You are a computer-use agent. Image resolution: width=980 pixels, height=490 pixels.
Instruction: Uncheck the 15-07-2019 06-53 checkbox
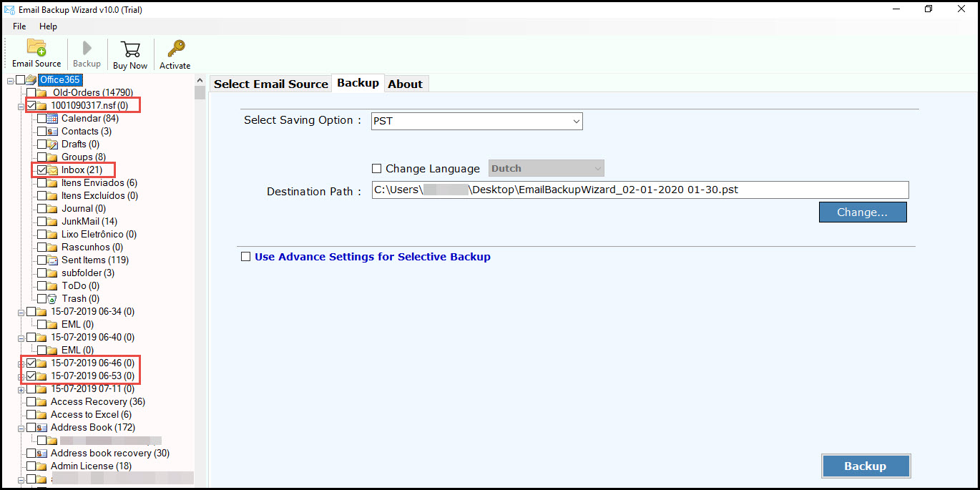pos(31,376)
